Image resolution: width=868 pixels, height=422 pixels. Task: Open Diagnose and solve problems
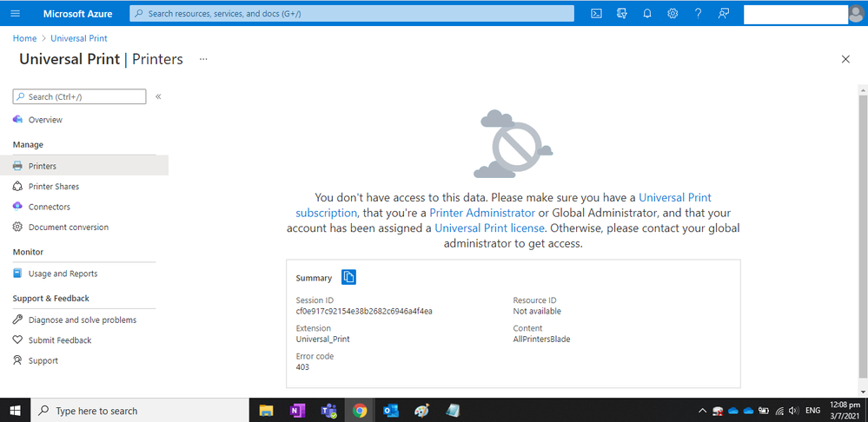(x=84, y=320)
